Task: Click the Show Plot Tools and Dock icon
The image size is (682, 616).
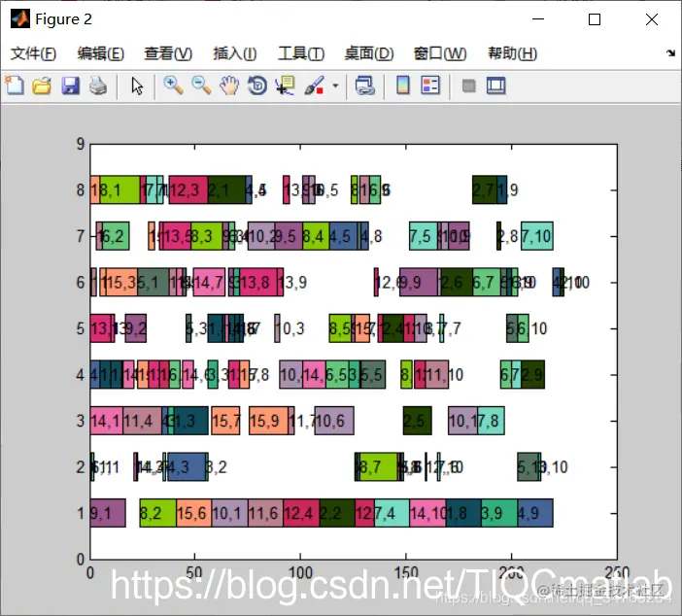Action: tap(495, 86)
